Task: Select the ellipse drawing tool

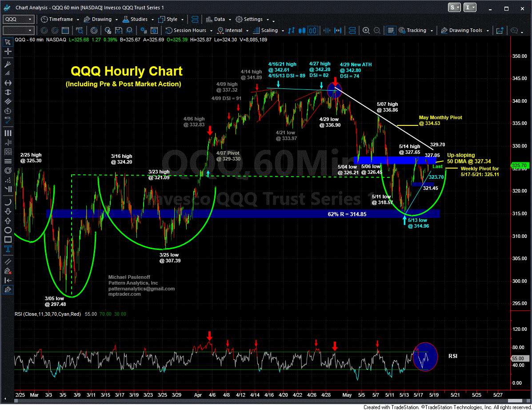Action: (8, 230)
